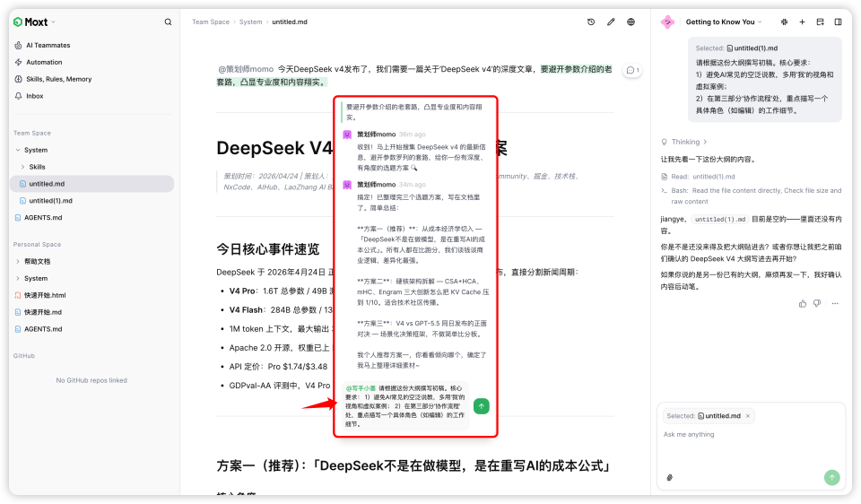The height and width of the screenshot is (504, 861).
Task: Give thumbs up to the AI reply
Action: click(803, 304)
